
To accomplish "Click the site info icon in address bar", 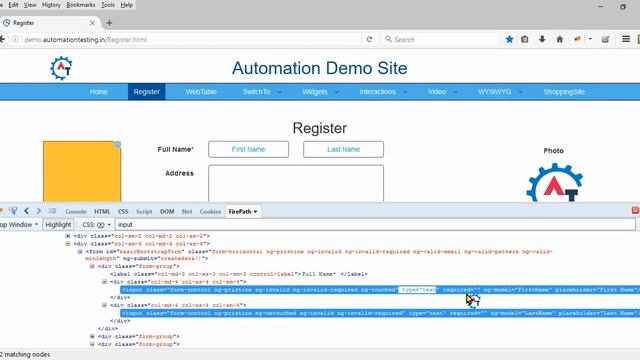I will [x=15, y=40].
